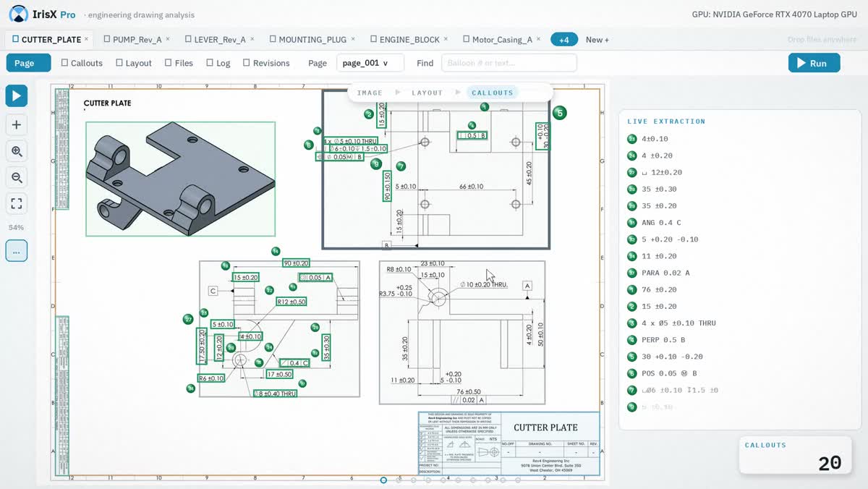Toggle the Log checkbox
This screenshot has width=868, height=489.
click(x=210, y=63)
